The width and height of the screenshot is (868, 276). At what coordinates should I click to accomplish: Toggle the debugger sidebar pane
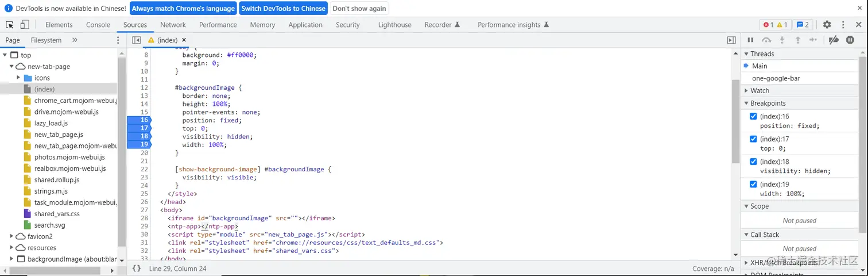[x=731, y=40]
